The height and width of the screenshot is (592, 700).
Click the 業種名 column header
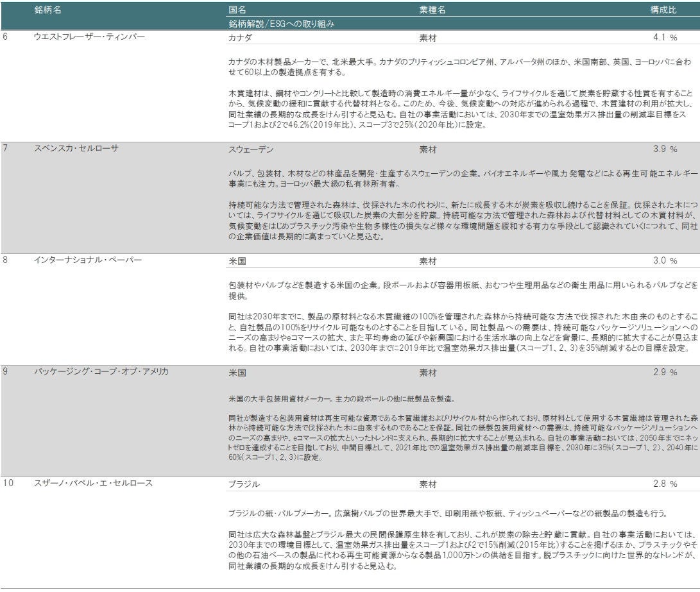(x=432, y=10)
